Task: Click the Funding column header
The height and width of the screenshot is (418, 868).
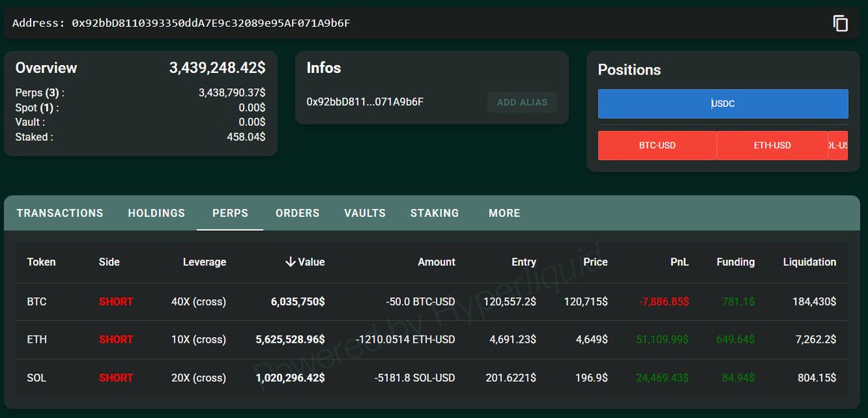Action: [736, 262]
